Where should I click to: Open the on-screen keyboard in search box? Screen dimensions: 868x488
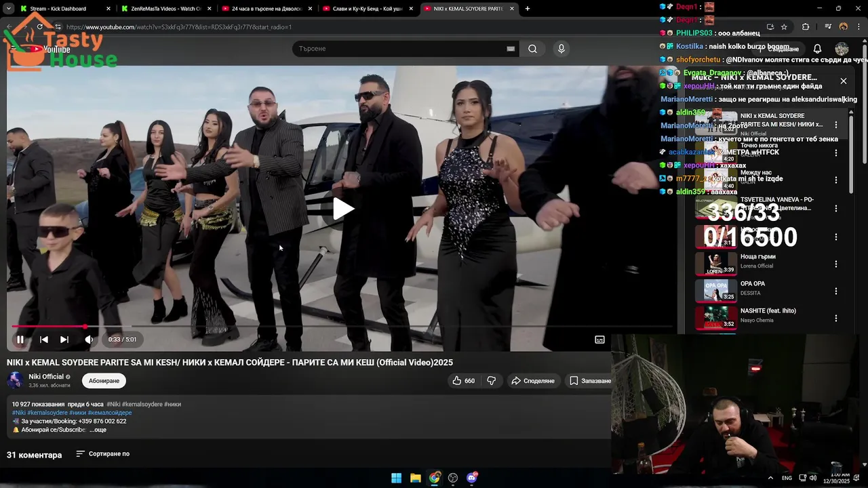point(510,49)
